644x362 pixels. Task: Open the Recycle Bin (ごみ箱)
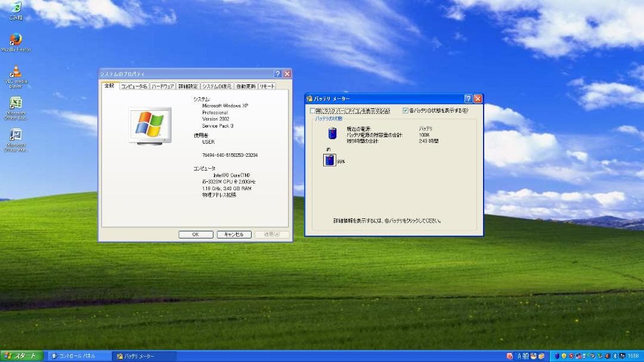click(x=15, y=8)
